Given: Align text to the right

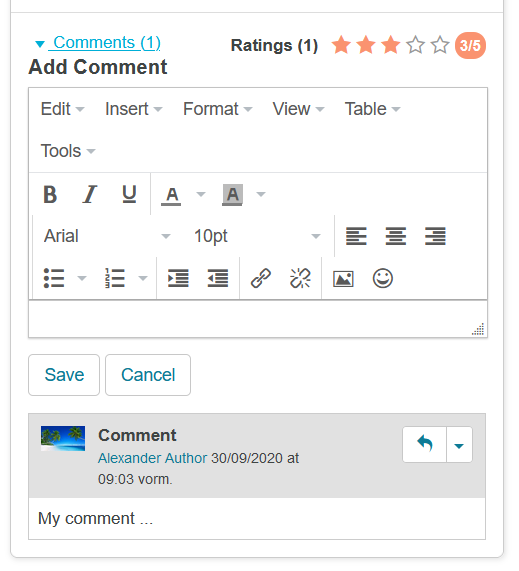Looking at the screenshot, I should 435,236.
